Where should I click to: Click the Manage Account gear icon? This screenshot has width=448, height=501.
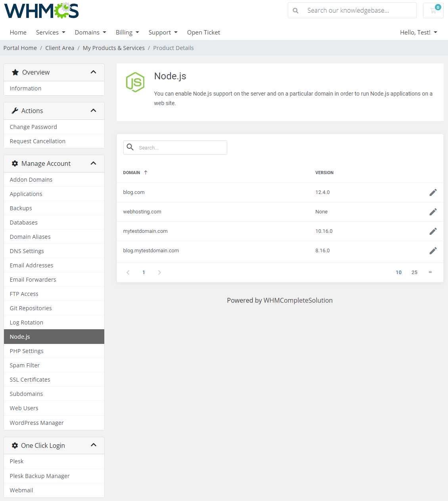click(x=15, y=163)
